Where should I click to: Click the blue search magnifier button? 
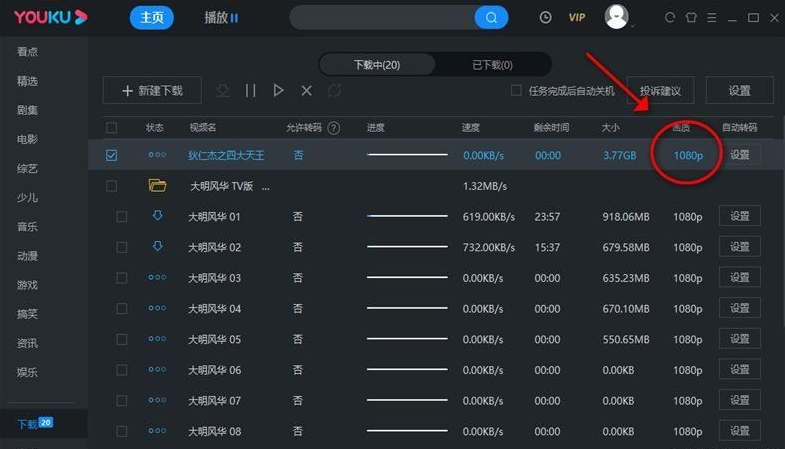(x=491, y=18)
